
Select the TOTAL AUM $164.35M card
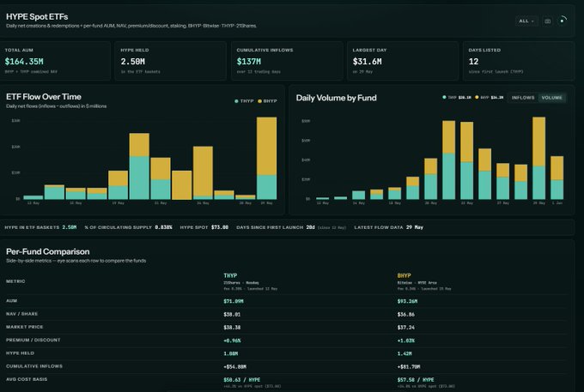point(55,61)
